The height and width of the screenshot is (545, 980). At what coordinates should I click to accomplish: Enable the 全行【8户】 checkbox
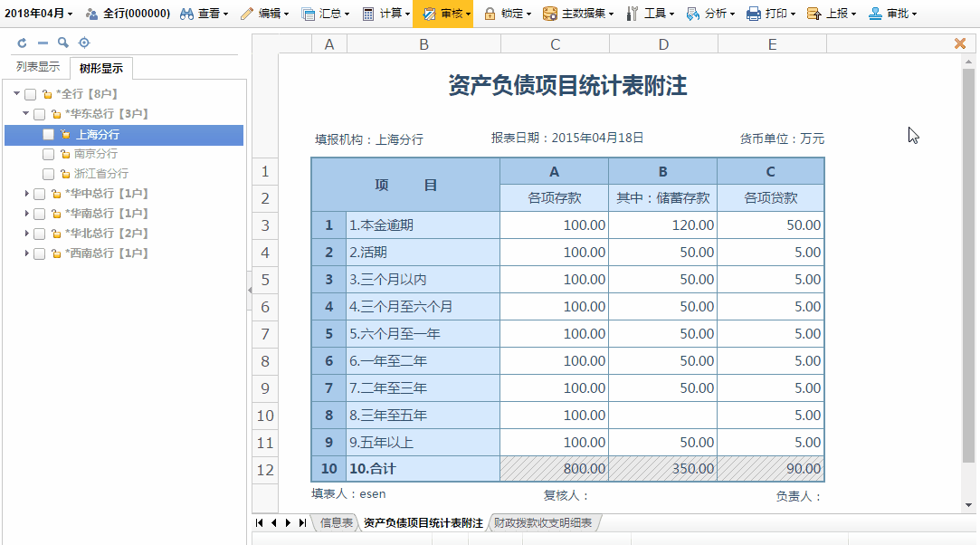coord(30,93)
